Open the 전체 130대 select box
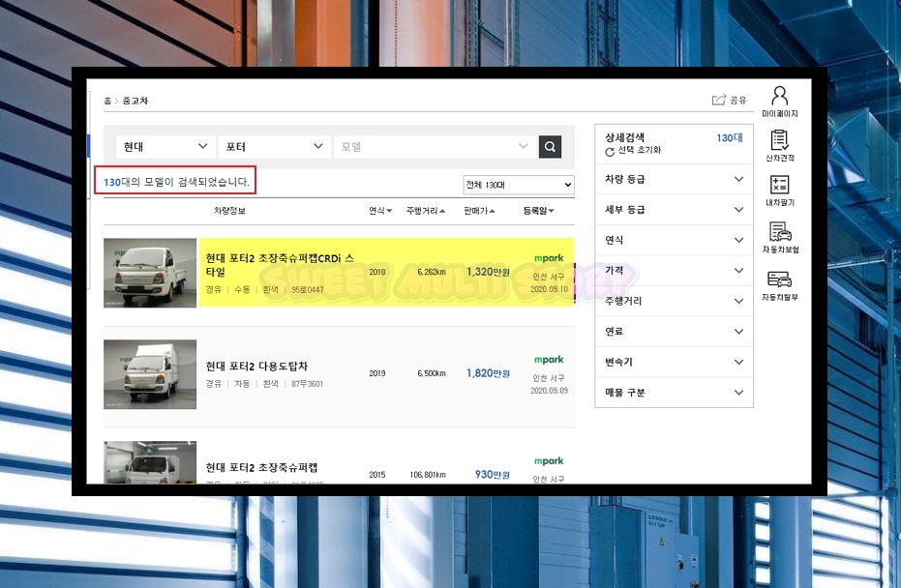Screen dimensions: 901x588 519,185
